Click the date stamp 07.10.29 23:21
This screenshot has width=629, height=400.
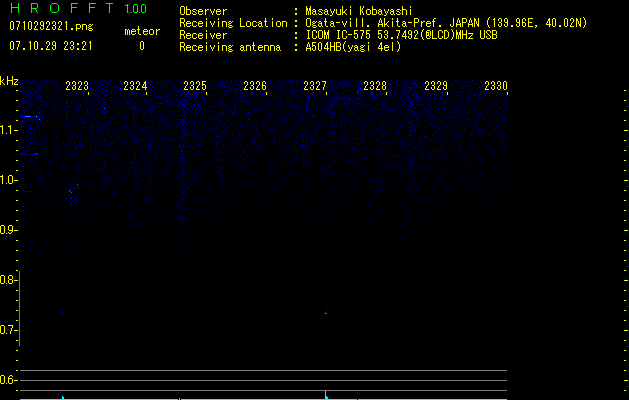pyautogui.click(x=51, y=46)
